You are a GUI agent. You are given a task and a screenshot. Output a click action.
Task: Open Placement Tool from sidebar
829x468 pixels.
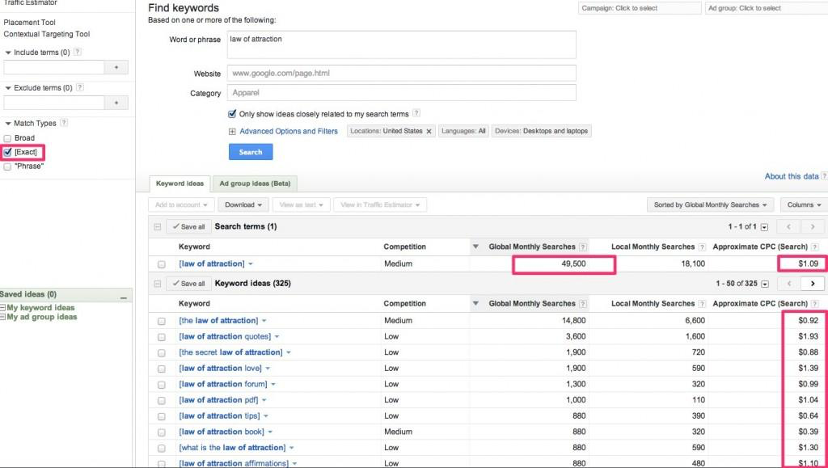pyautogui.click(x=29, y=22)
